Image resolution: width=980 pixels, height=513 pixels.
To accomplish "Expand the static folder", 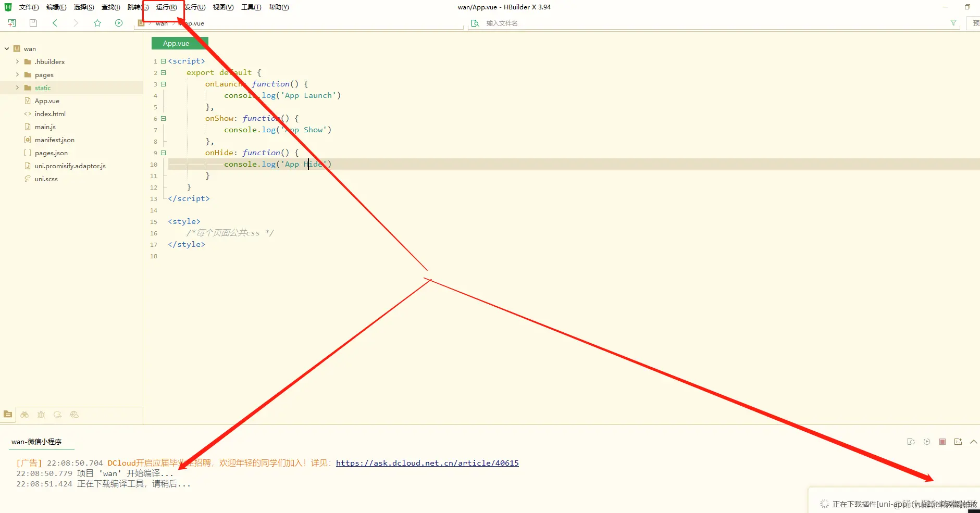I will pos(17,87).
